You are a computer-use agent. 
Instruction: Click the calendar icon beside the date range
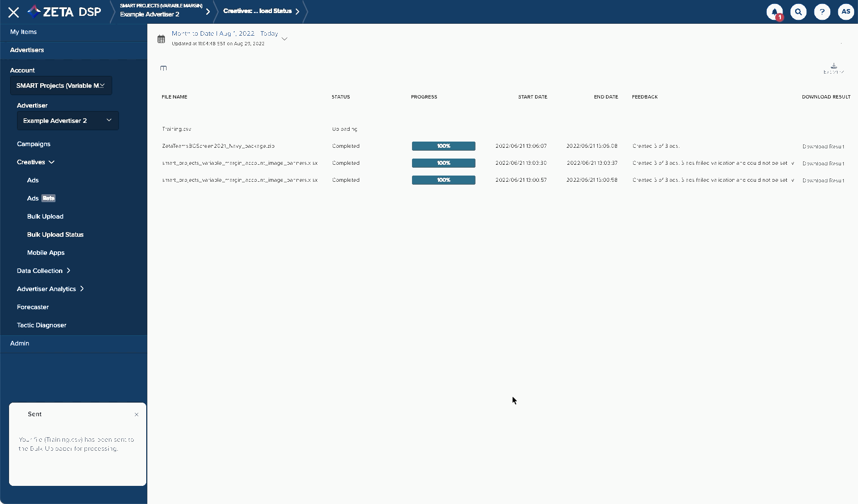click(162, 39)
